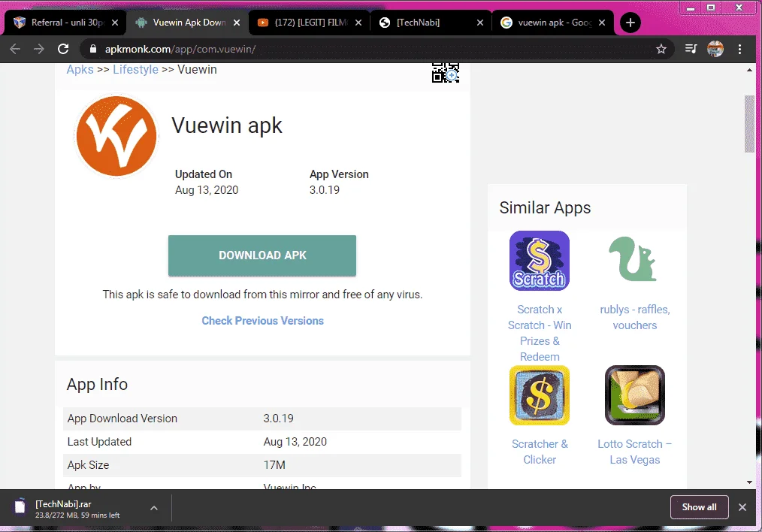Image resolution: width=762 pixels, height=532 pixels.
Task: Maximize the Chrome window
Action: click(x=711, y=8)
